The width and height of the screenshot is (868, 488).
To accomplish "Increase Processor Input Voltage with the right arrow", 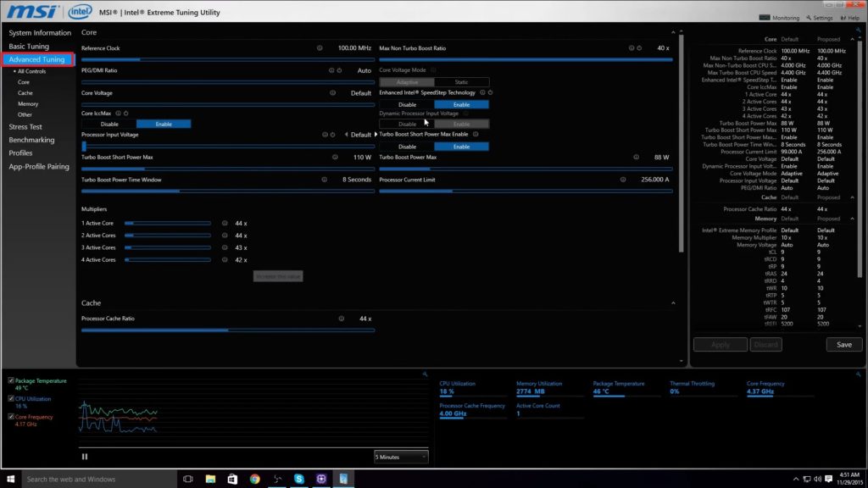I will 376,135.
